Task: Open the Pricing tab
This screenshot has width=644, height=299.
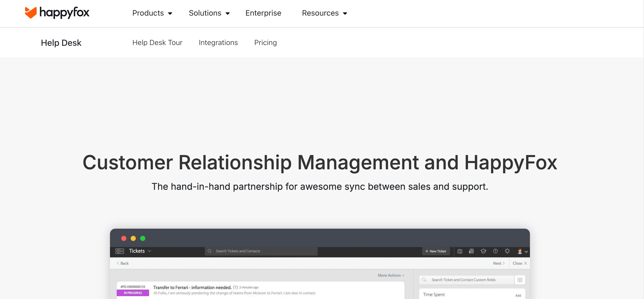Action: click(x=265, y=42)
